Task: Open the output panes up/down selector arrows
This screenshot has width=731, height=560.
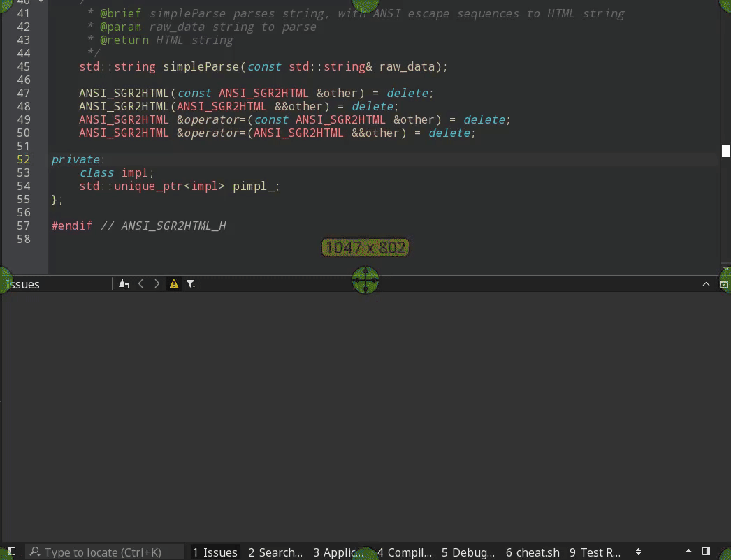Action: (x=638, y=552)
